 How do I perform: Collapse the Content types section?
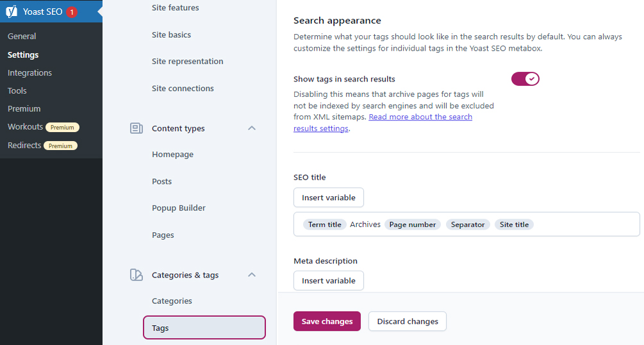click(252, 128)
